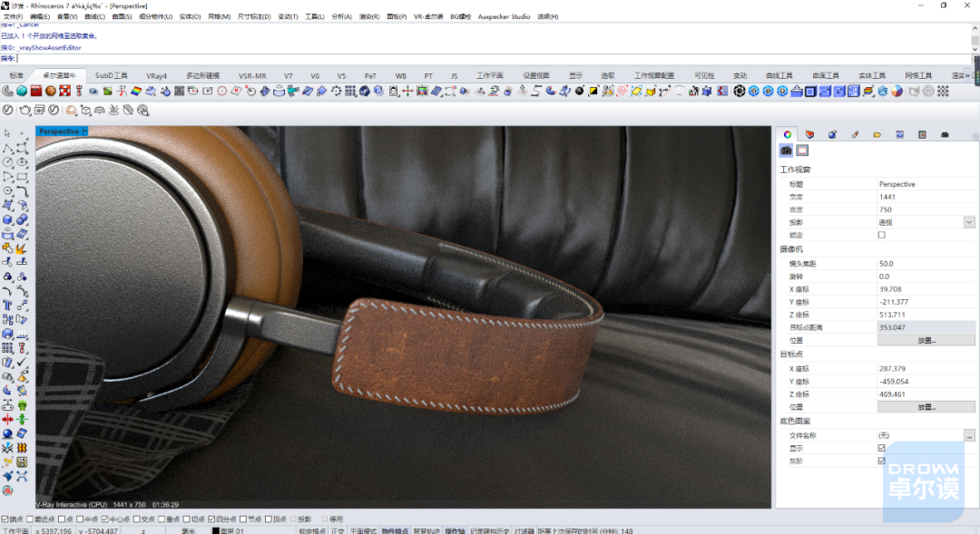Open the Perspective viewport title dropdown arrow
The width and height of the screenshot is (980, 534).
click(x=85, y=131)
